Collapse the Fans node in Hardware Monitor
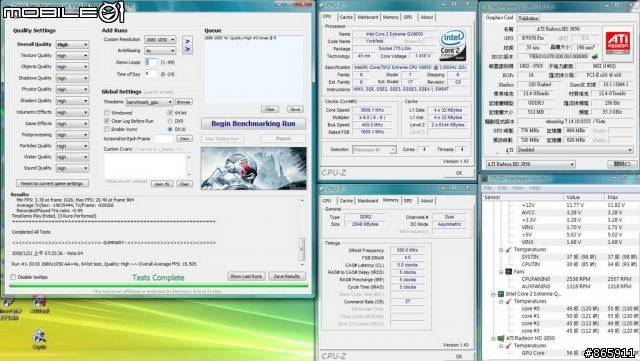Image resolution: width=640 pixels, height=361 pixels. (x=501, y=272)
